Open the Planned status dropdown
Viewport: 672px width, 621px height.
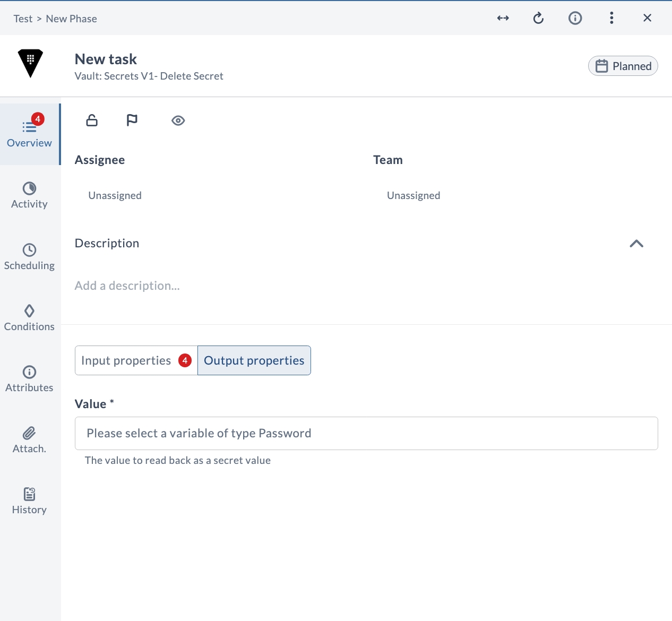623,66
